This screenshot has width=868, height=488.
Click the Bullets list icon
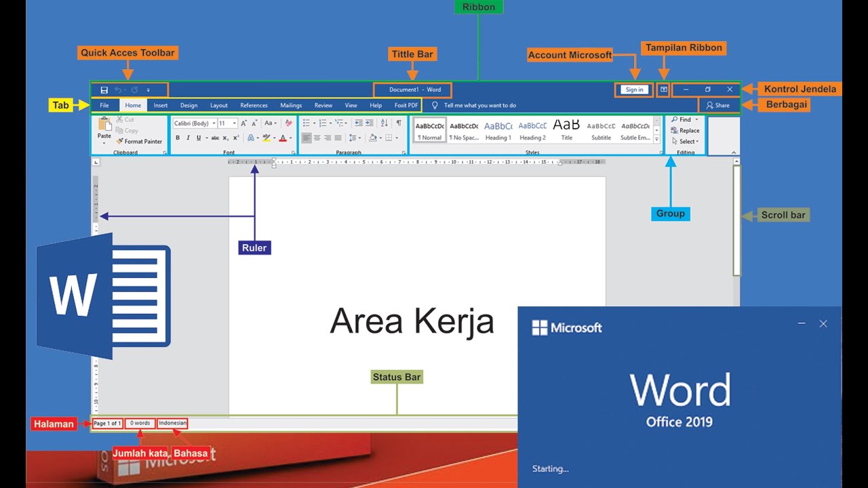[307, 123]
